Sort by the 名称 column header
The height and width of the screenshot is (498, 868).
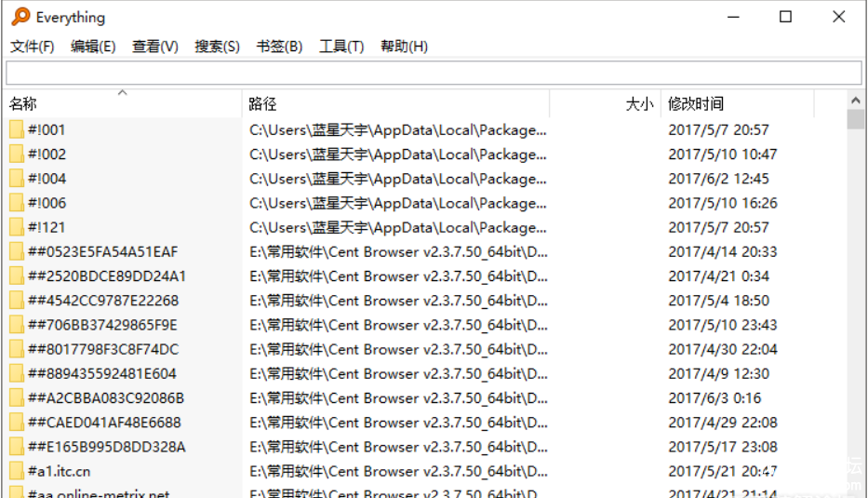click(x=124, y=103)
